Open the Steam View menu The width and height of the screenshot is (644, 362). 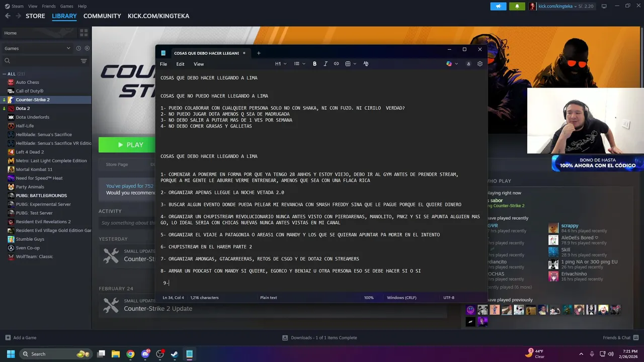point(33,6)
